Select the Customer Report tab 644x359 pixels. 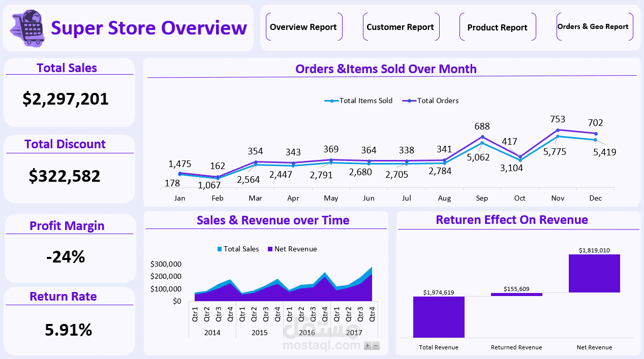coord(401,27)
